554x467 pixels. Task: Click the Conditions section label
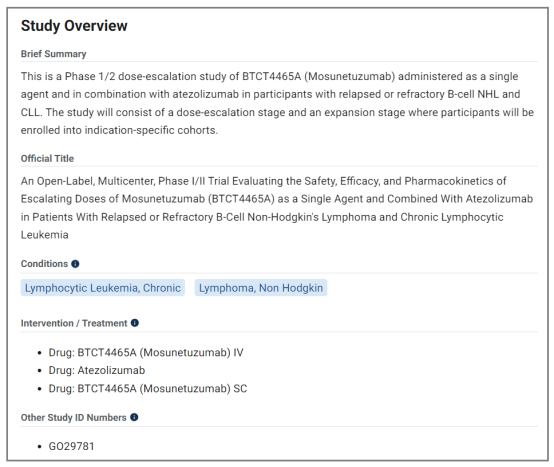point(44,264)
